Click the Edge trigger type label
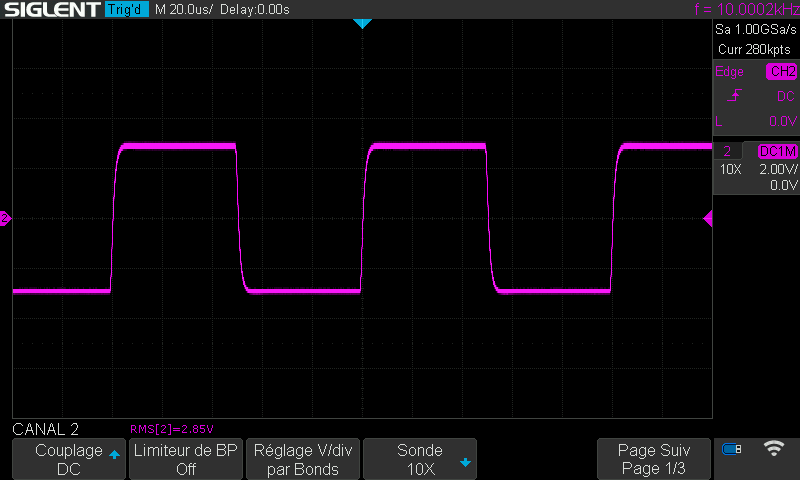800x480 pixels. pyautogui.click(x=729, y=71)
